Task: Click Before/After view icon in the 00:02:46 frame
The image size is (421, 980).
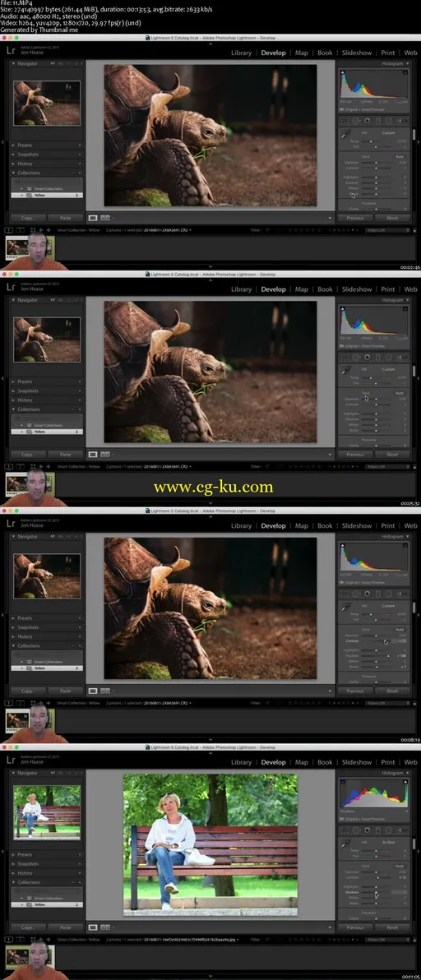Action: (105, 218)
